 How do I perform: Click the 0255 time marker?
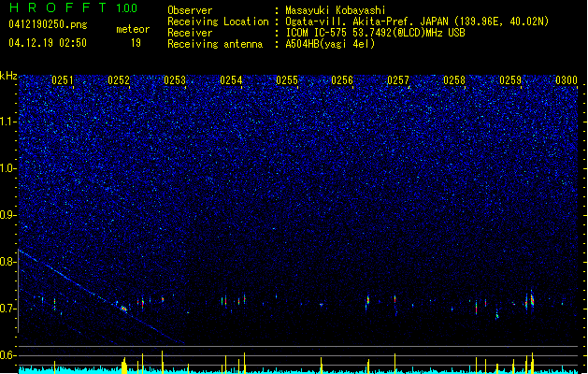pos(287,80)
